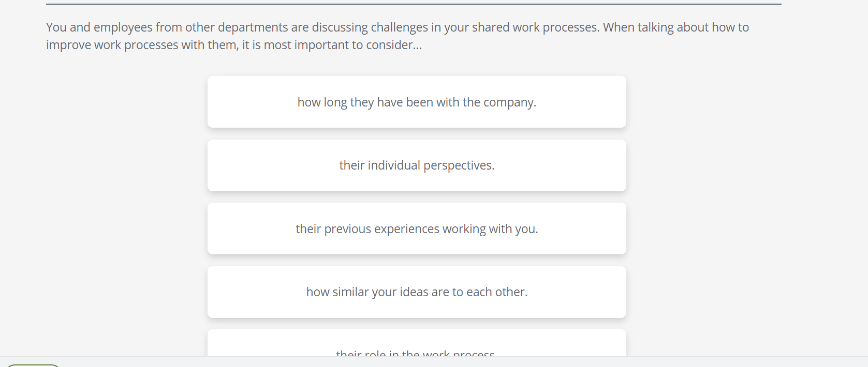The width and height of the screenshot is (868, 367).
Task: Choose the "their individual perspectives" answer
Action: (x=417, y=165)
